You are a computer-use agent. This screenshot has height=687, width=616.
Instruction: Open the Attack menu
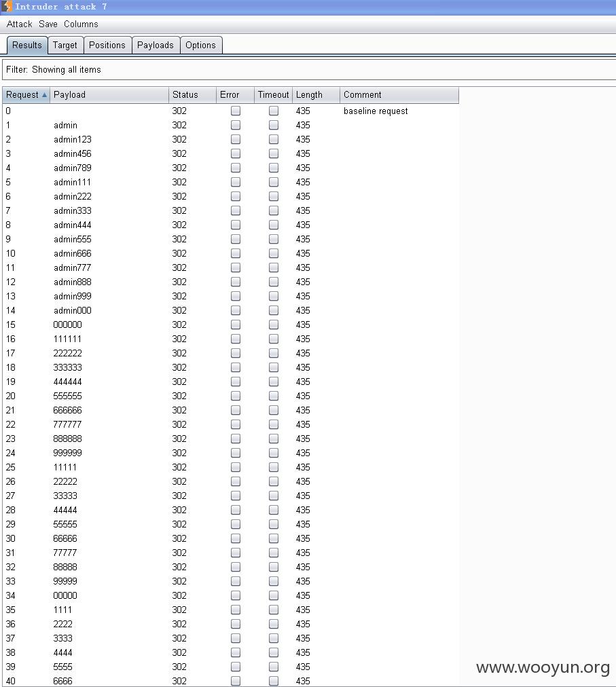(19, 24)
